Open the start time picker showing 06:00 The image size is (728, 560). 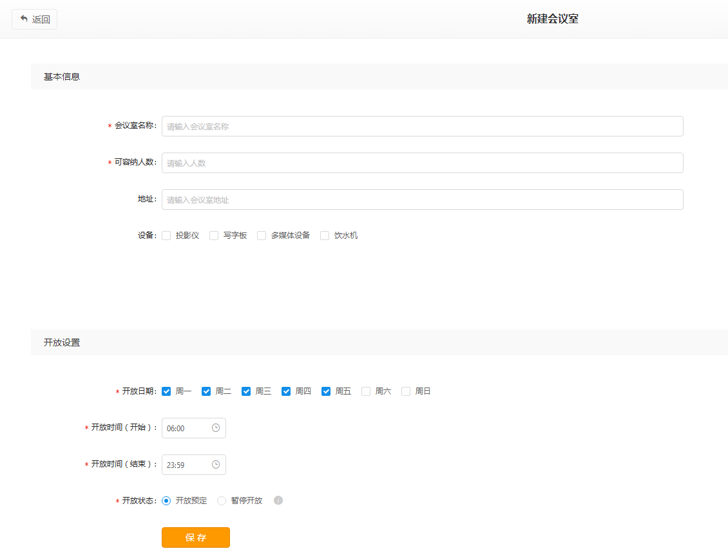(x=187, y=428)
